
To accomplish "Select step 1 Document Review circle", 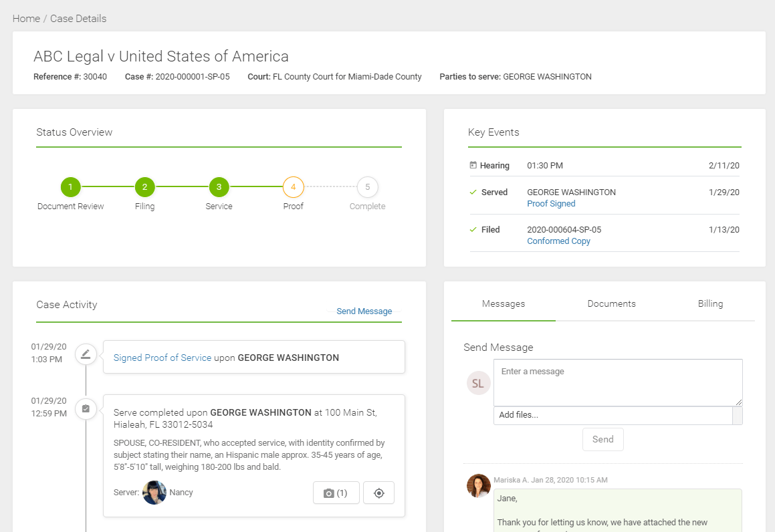I will coord(70,187).
